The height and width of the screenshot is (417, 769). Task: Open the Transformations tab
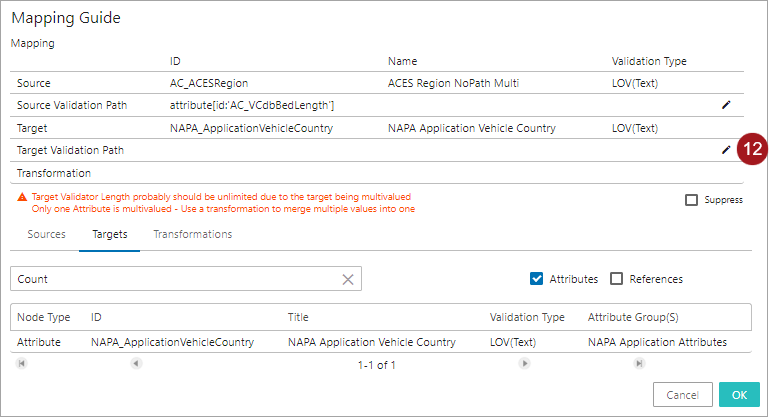point(192,234)
